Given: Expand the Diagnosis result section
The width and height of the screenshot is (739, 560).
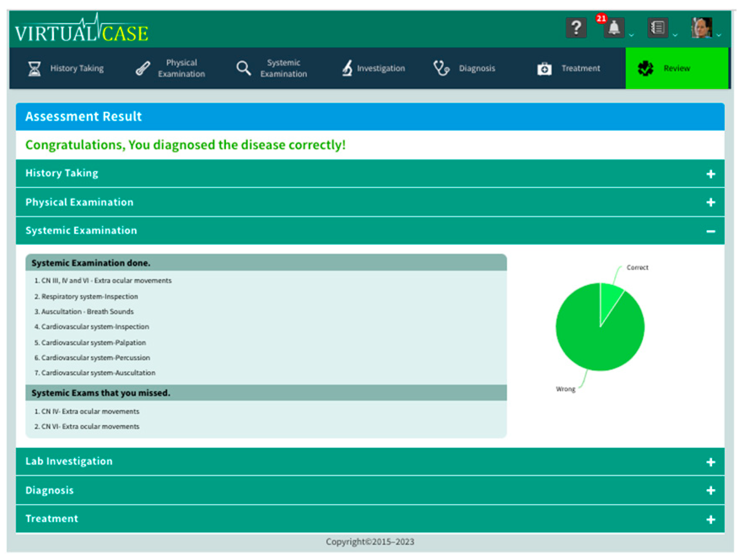Looking at the screenshot, I should pos(710,490).
